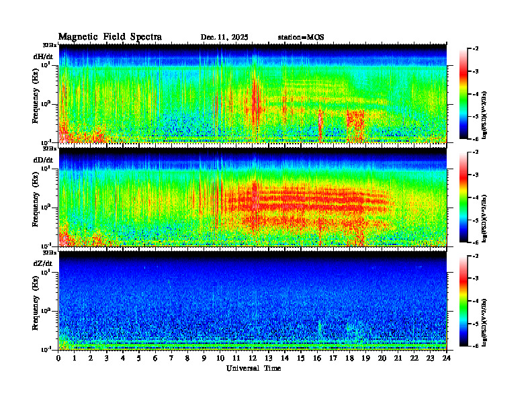The width and height of the screenshot is (532, 411).
Task: Click the hour "23" tick label
Action: (430, 359)
